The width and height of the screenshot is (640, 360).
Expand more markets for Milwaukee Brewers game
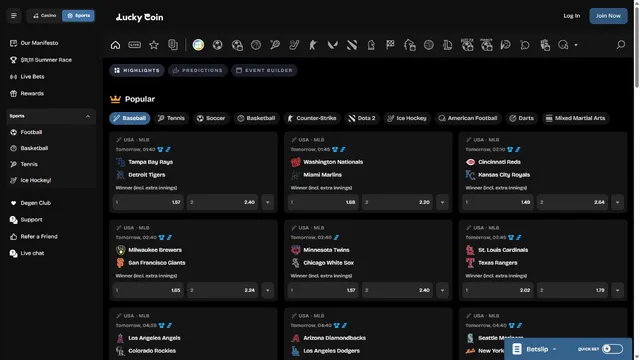click(267, 290)
